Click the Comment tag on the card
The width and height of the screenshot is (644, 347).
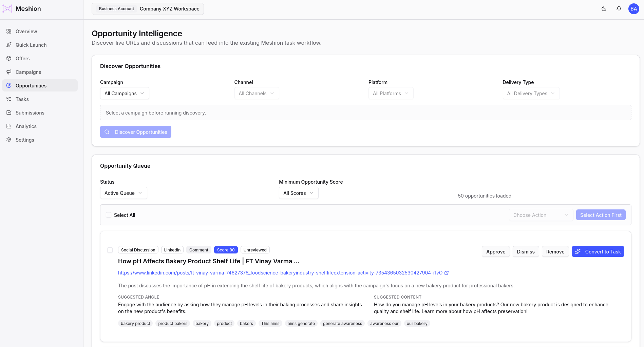(x=199, y=250)
